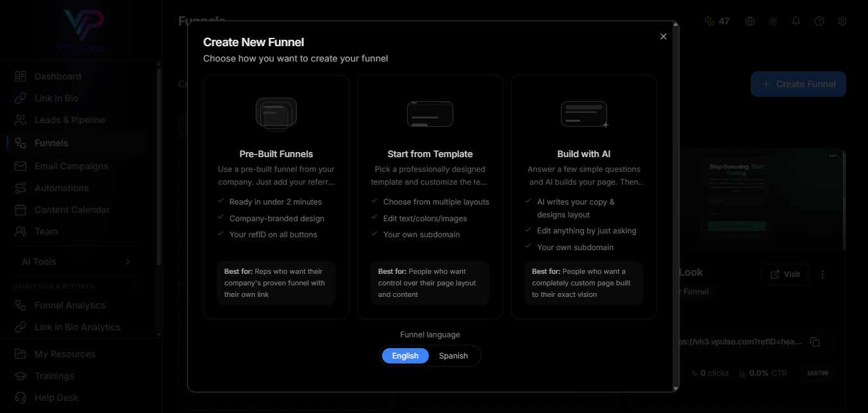Click the funnel preview thumbnail
This screenshot has width=868, height=413.
coord(762,200)
